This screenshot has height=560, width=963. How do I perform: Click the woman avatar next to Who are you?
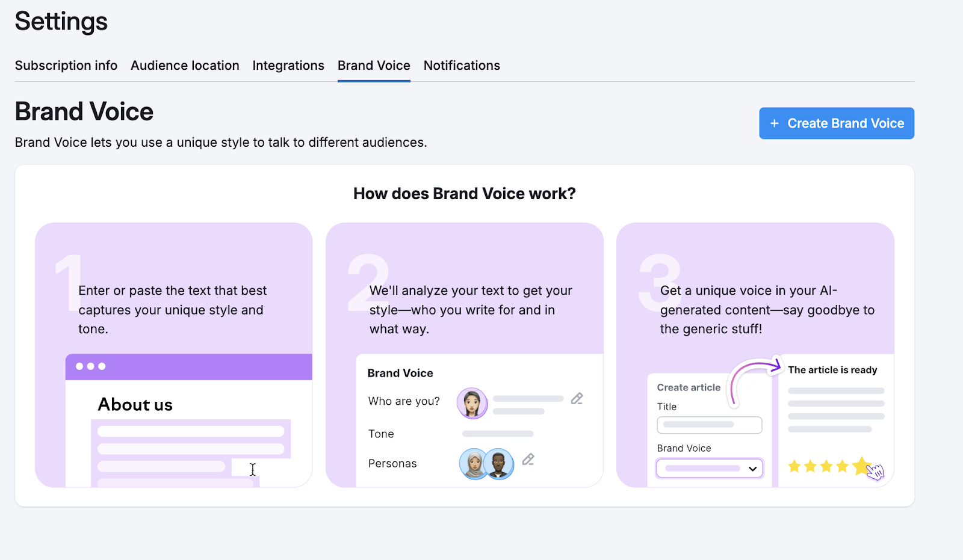tap(472, 403)
